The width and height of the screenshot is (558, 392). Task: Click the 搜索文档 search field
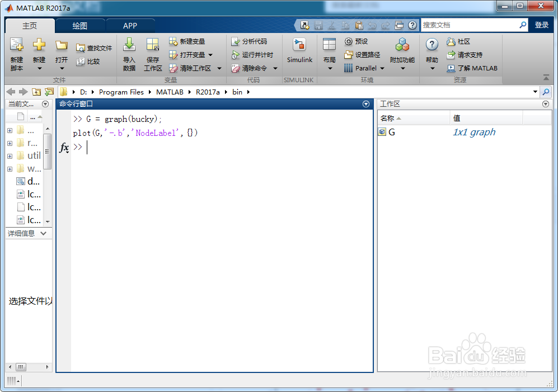(470, 25)
